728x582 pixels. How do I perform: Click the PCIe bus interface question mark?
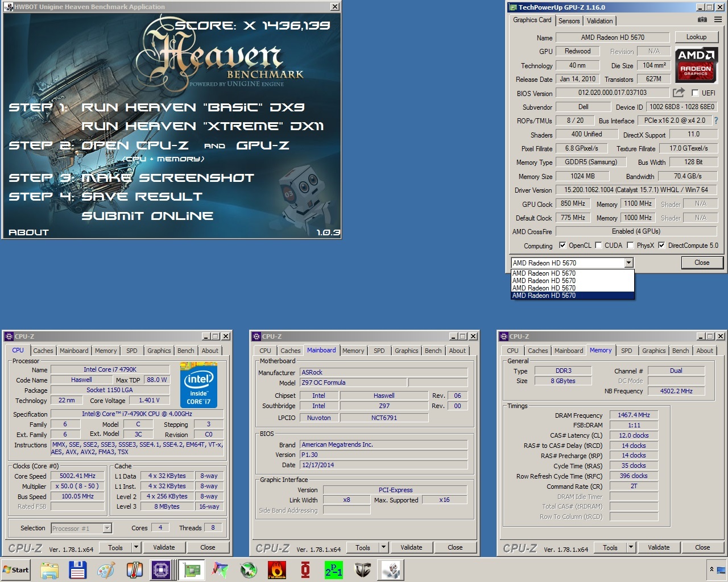(x=716, y=120)
